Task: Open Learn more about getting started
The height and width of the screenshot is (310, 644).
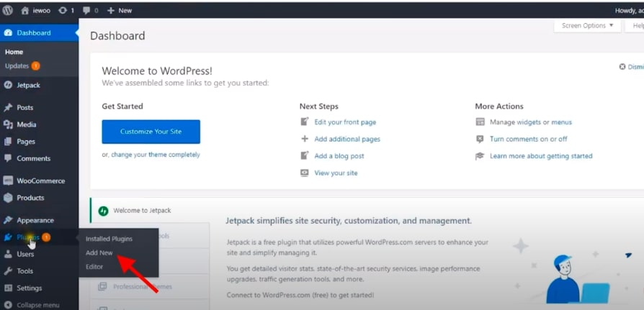Action: click(x=541, y=156)
